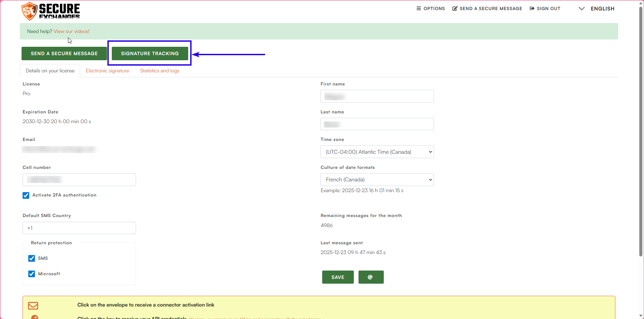Click the Secure Exchanges logo

coord(51,11)
